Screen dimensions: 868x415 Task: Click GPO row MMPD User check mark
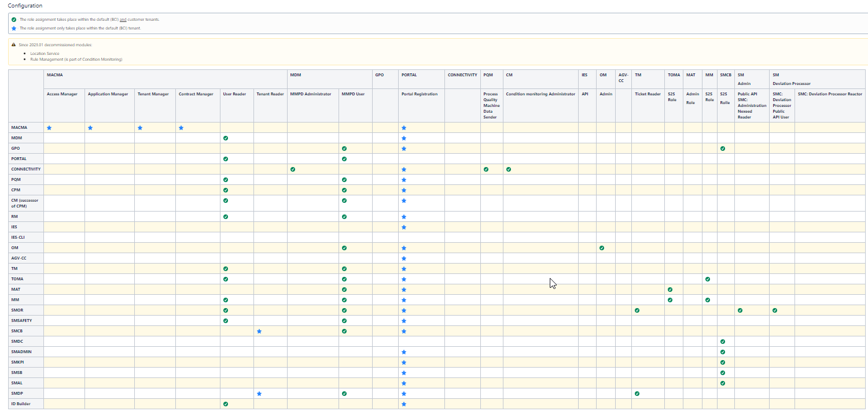pyautogui.click(x=344, y=149)
